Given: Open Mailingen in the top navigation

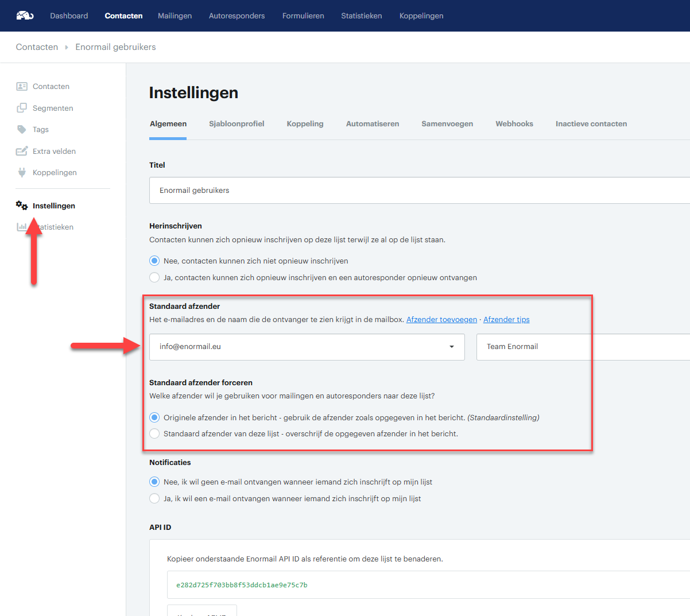Looking at the screenshot, I should 175,16.
